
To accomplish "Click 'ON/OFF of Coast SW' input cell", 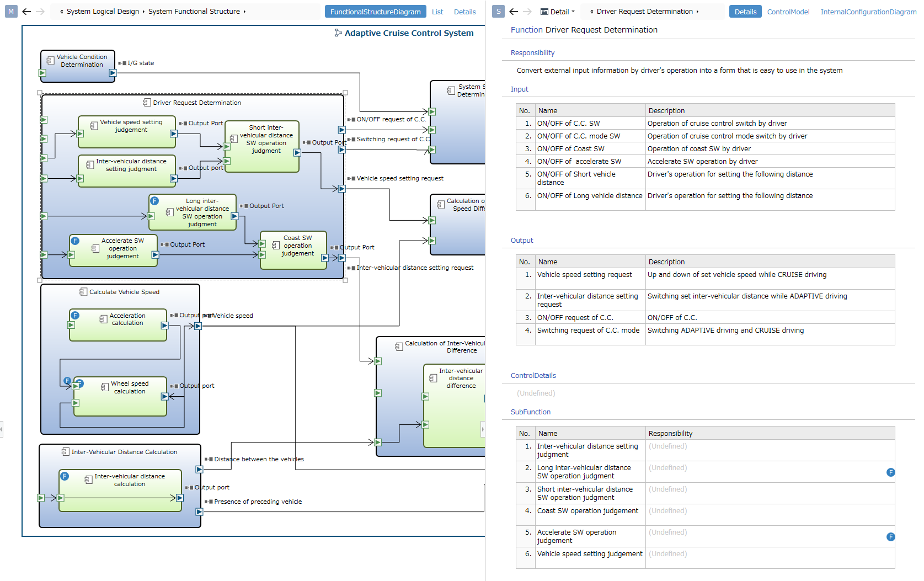I will pos(590,149).
